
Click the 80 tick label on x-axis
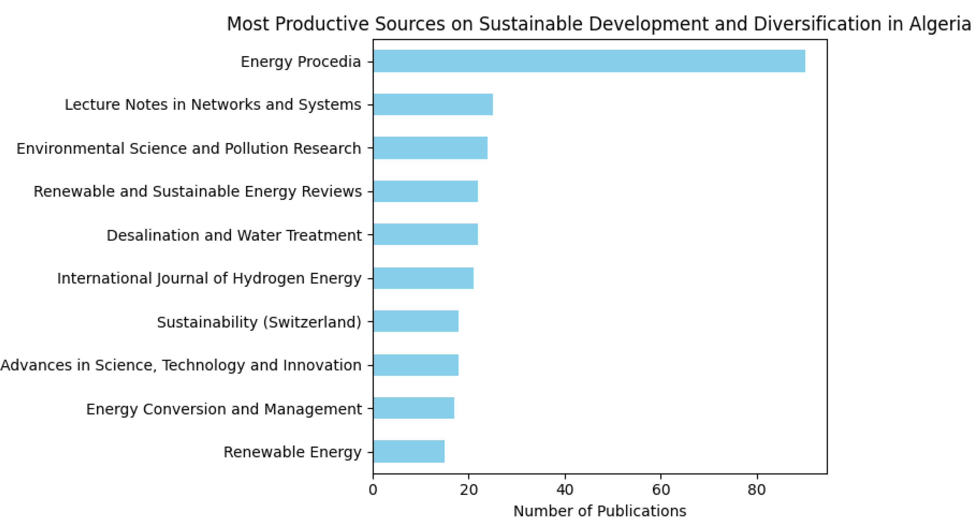coord(757,490)
